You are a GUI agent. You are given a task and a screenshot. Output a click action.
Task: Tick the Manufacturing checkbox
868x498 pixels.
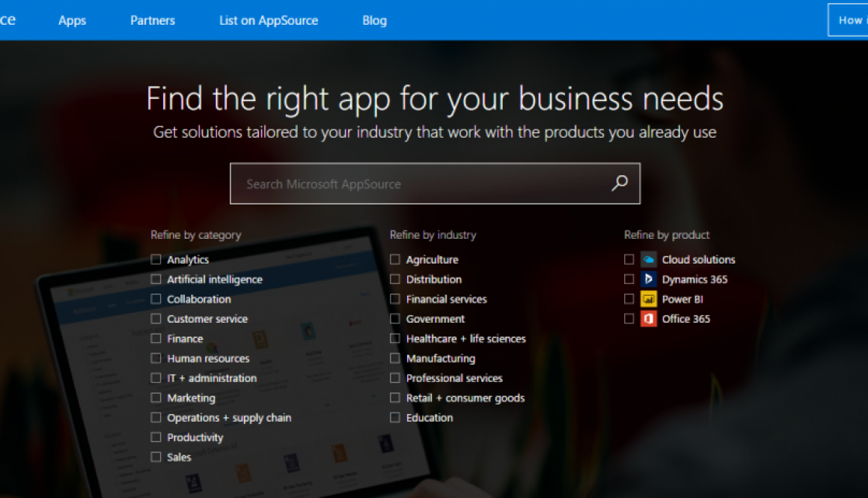(x=394, y=359)
